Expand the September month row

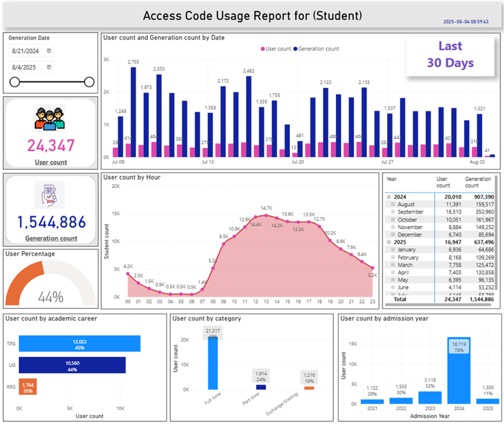click(393, 212)
